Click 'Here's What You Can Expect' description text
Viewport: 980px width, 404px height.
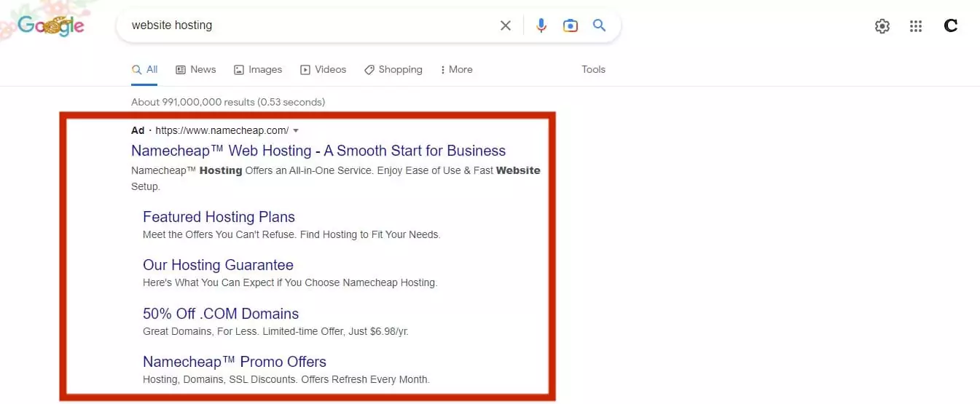pos(290,282)
